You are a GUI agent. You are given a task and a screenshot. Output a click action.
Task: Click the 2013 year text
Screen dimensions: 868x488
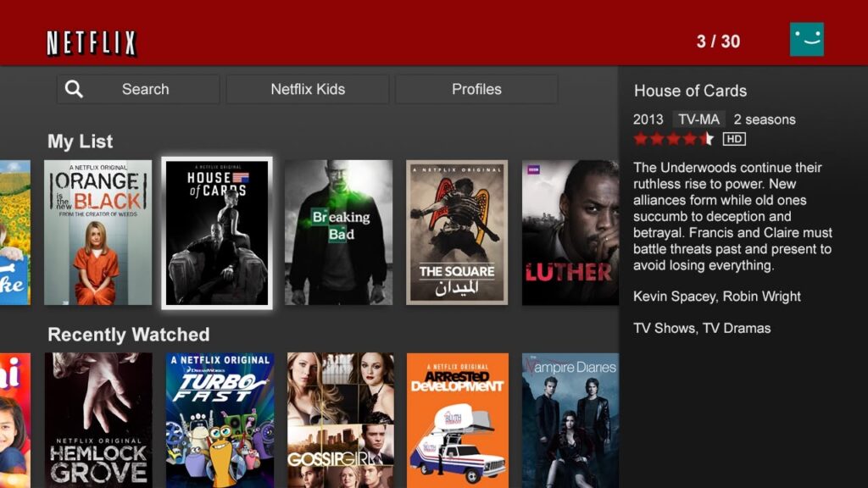648,119
